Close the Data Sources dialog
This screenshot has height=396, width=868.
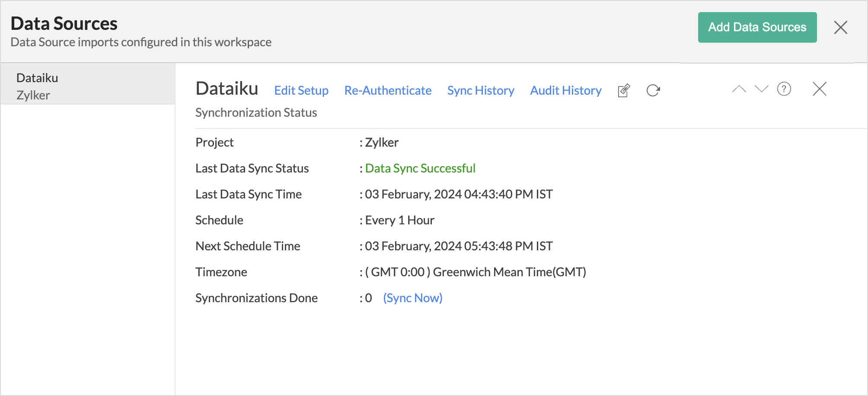840,28
